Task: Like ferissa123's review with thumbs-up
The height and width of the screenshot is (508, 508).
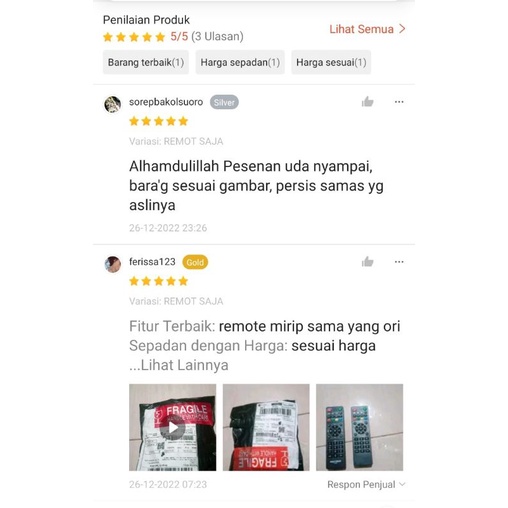Action: point(367,262)
